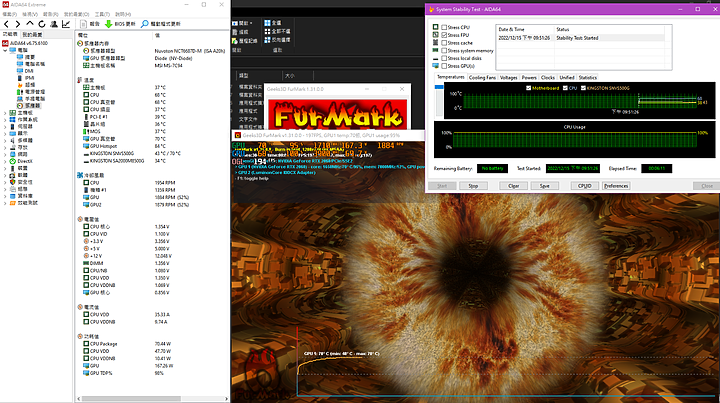This screenshot has height=403, width=720.
Task: Click the Clear button
Action: click(x=513, y=186)
